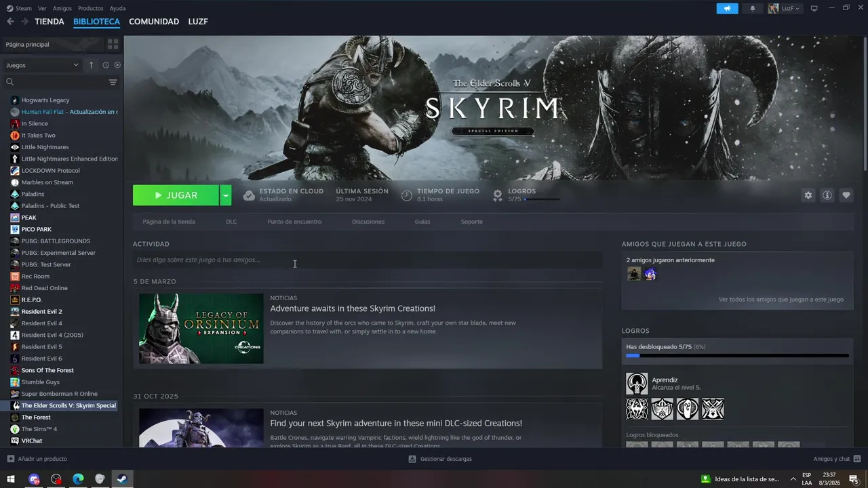Viewport: 868px width, 488px height.
Task: Select PICO PARK in the library
Action: (x=36, y=229)
